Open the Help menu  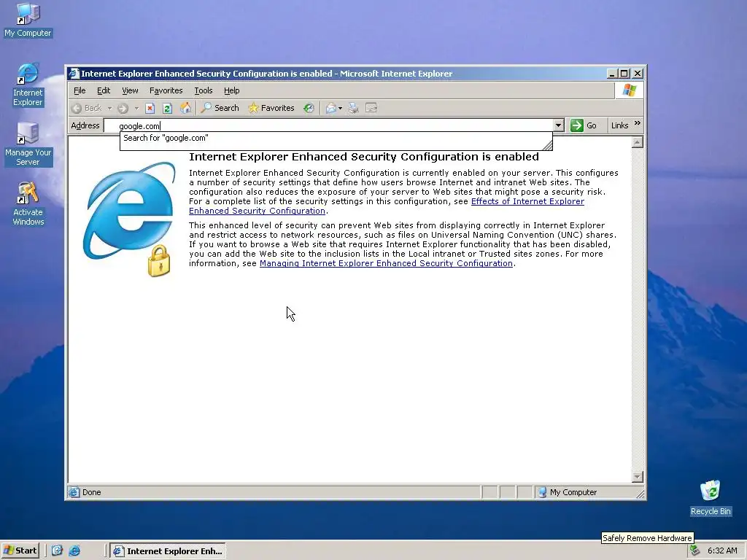pos(231,90)
